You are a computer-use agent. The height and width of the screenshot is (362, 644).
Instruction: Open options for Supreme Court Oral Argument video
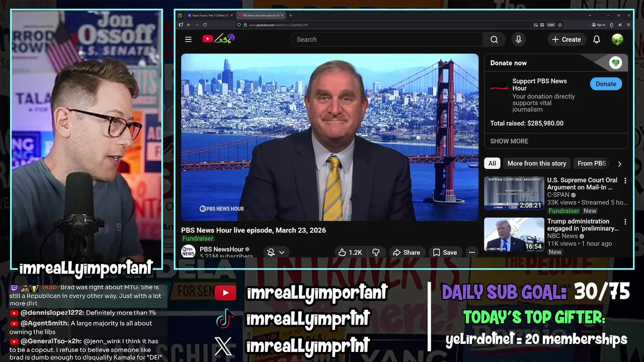[625, 180]
